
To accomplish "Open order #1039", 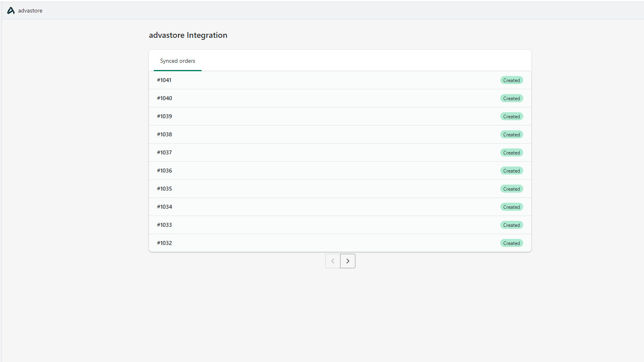I will [340, 116].
